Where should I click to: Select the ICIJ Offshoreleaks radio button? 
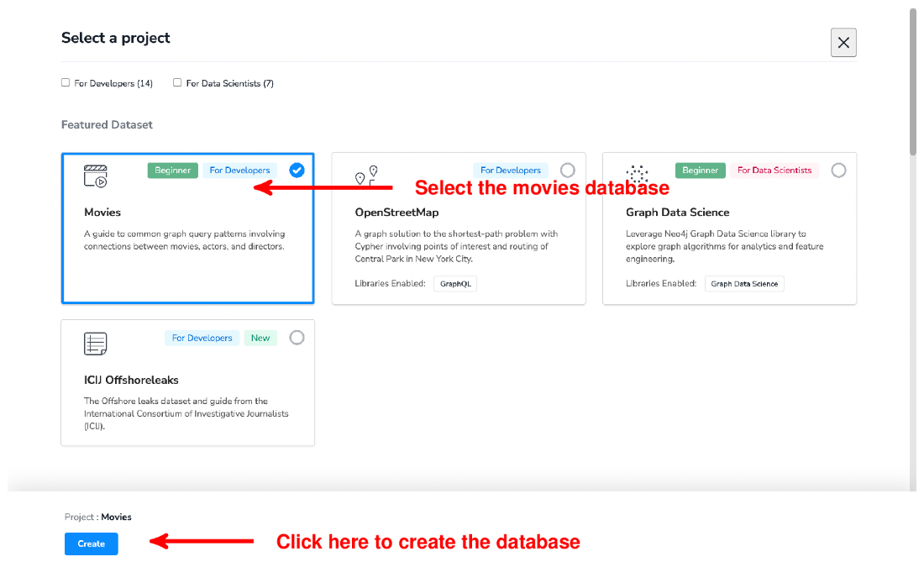click(x=297, y=338)
